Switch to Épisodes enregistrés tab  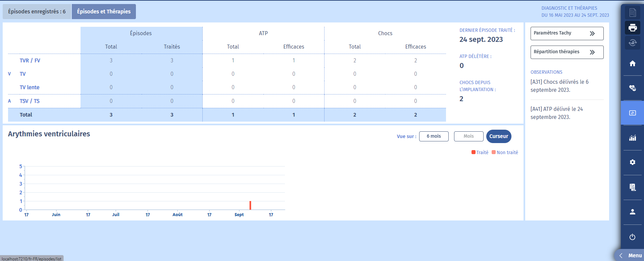37,12
